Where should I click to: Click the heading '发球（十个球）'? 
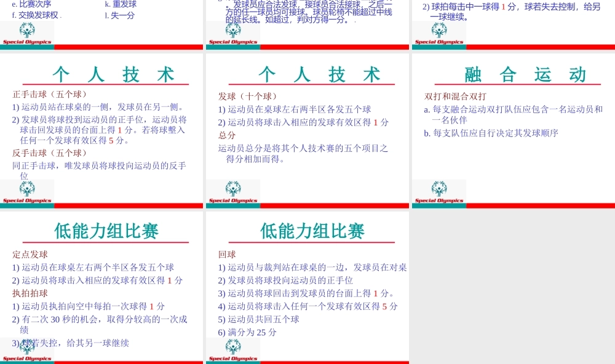[247, 97]
